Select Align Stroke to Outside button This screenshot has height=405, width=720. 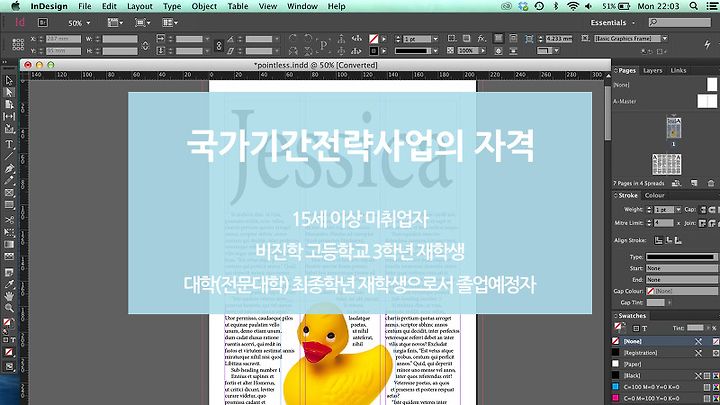coord(678,240)
